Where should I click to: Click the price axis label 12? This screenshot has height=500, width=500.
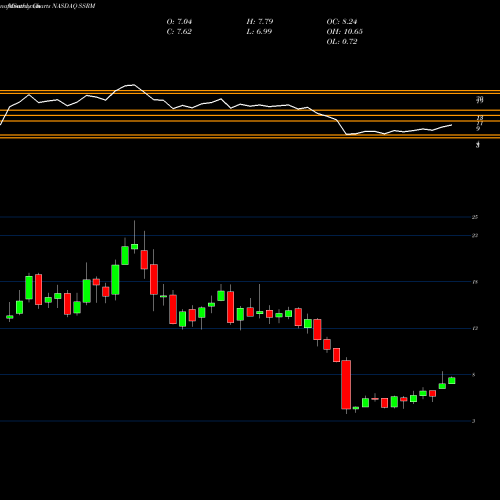475,329
